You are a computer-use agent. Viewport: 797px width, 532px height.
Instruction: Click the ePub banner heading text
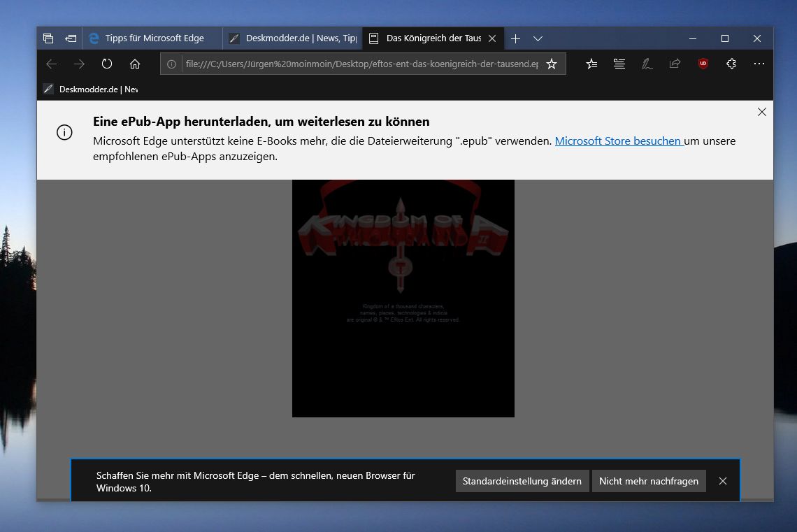pyautogui.click(x=261, y=122)
